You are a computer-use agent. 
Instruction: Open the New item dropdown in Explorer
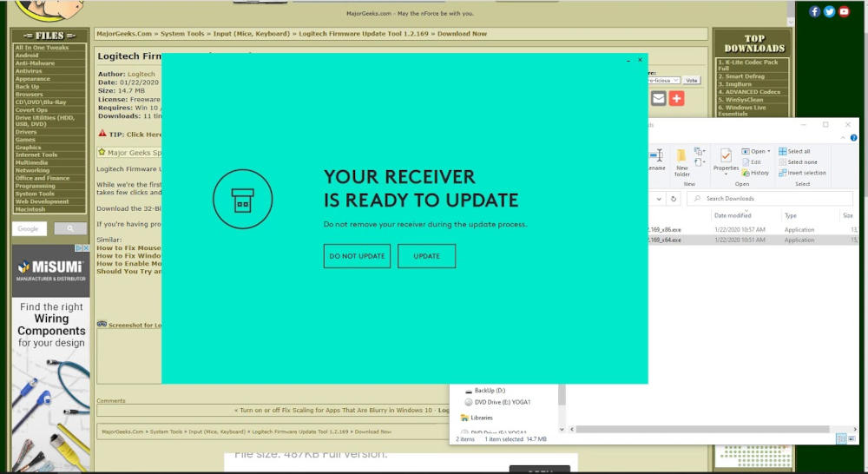coord(700,151)
